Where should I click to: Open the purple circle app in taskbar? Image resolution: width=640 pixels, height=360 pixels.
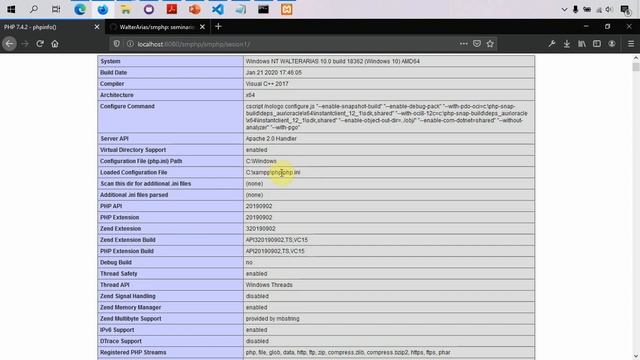149,9
